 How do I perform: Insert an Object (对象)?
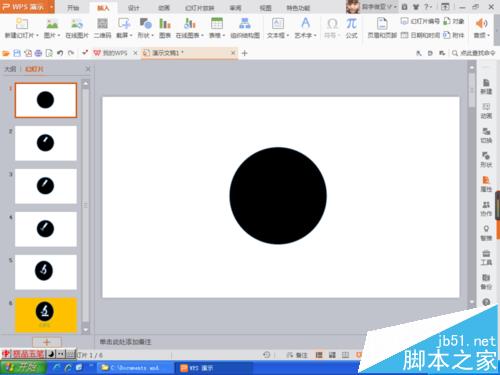454,21
